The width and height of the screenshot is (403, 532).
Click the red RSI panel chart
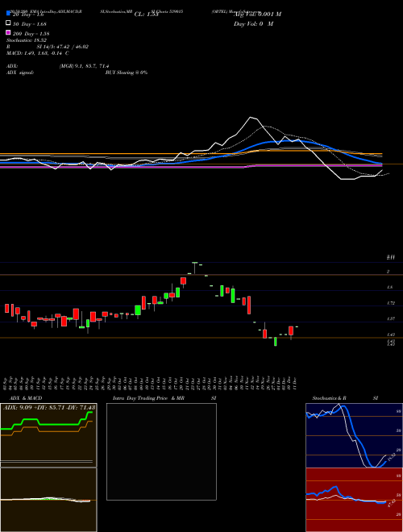click(354, 500)
